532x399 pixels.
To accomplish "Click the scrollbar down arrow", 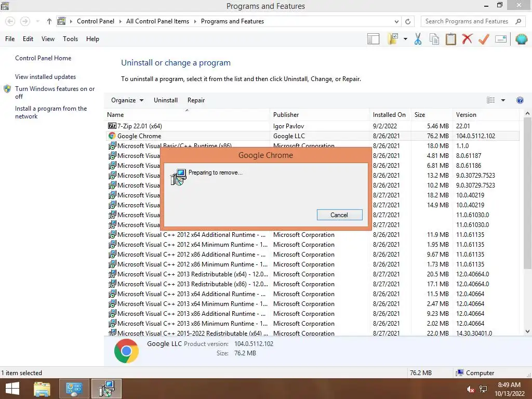I will coord(527,331).
